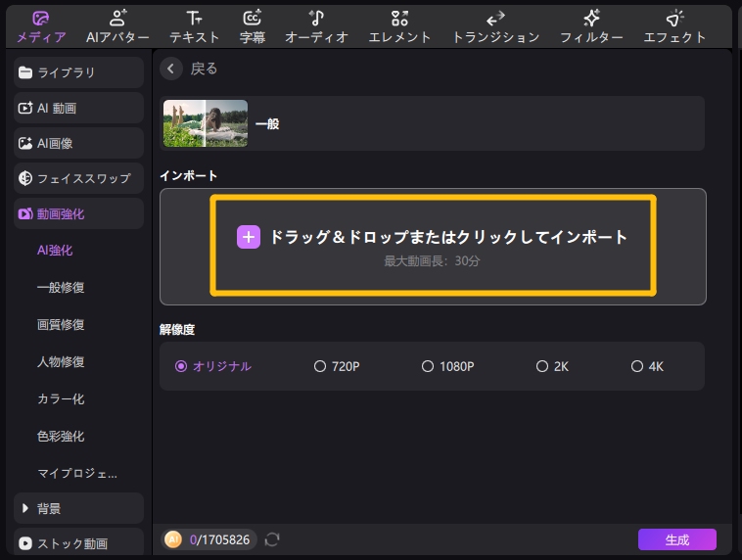Open the エレメント elements icon
Viewport: 742px width, 560px height.
pos(399,18)
